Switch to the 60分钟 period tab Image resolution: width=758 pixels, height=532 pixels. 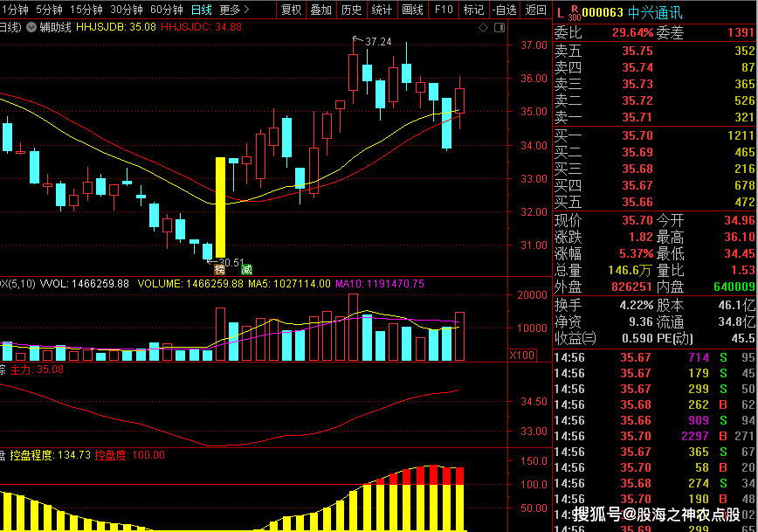pyautogui.click(x=166, y=10)
